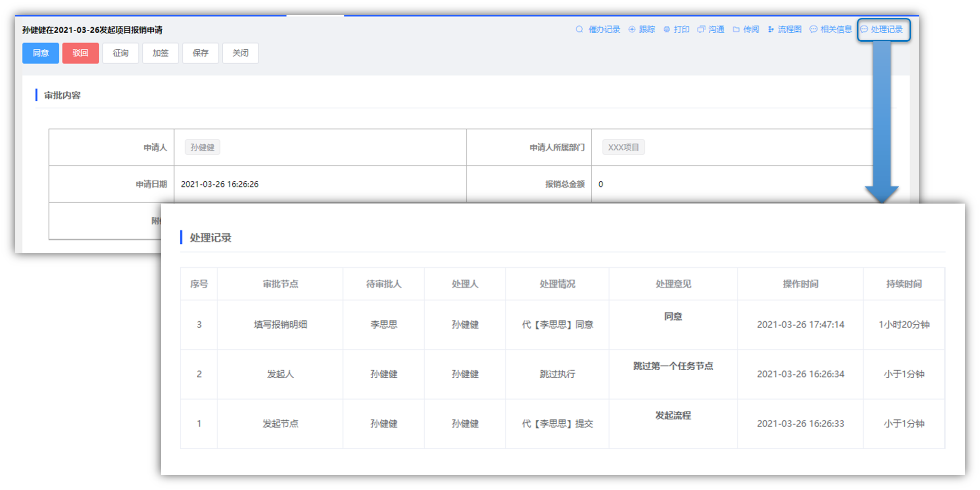The height and width of the screenshot is (490, 980).
Task: Select the XXX项目 department tag
Action: [623, 147]
